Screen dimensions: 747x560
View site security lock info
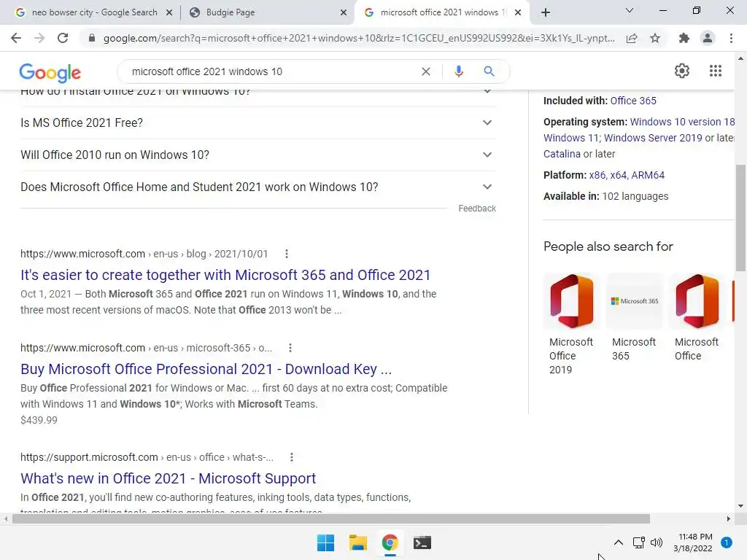point(92,38)
